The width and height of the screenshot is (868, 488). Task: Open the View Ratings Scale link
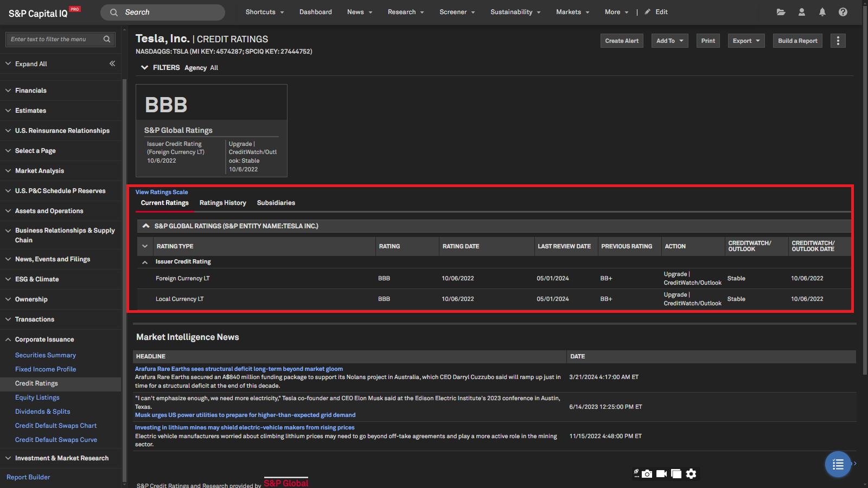[x=162, y=192]
